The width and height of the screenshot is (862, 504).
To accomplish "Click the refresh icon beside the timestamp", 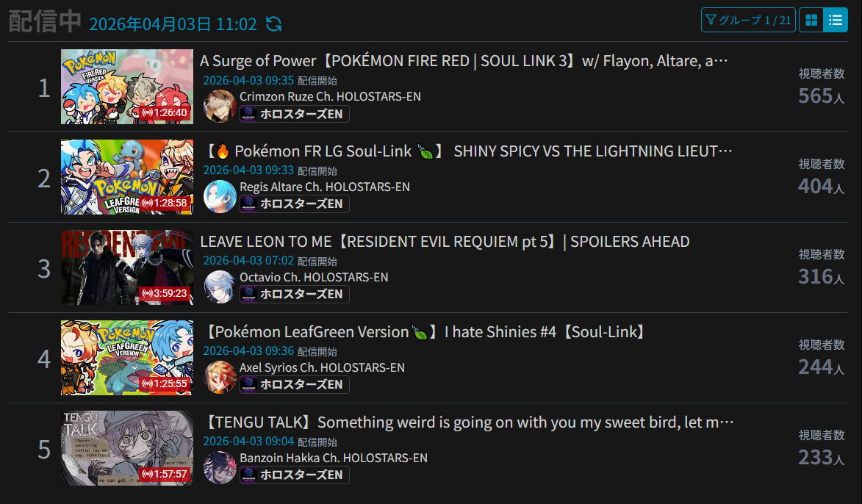I will point(274,24).
